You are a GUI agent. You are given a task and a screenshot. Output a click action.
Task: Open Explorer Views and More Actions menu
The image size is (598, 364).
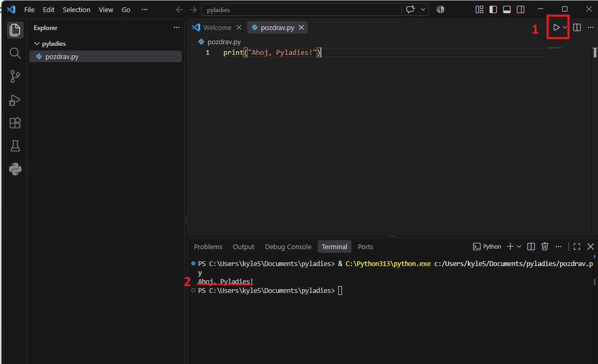point(176,27)
